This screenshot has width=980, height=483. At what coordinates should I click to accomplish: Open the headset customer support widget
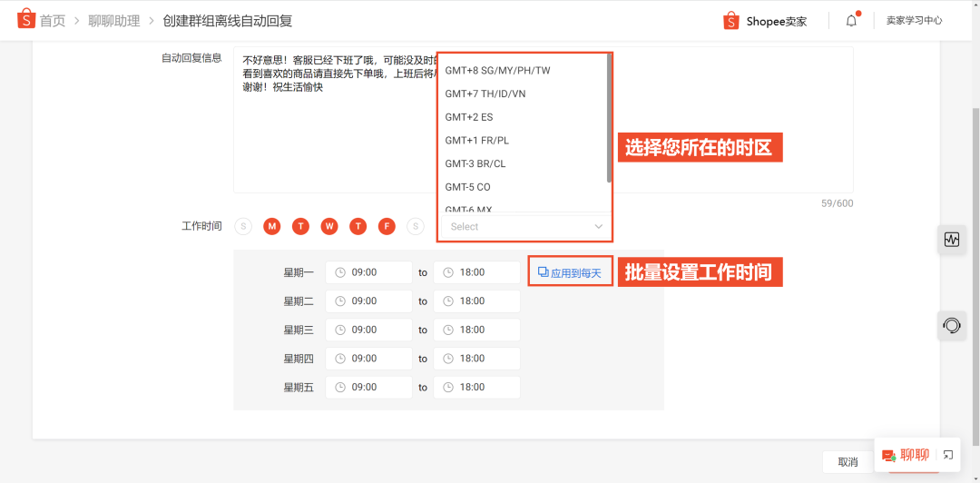tap(952, 325)
